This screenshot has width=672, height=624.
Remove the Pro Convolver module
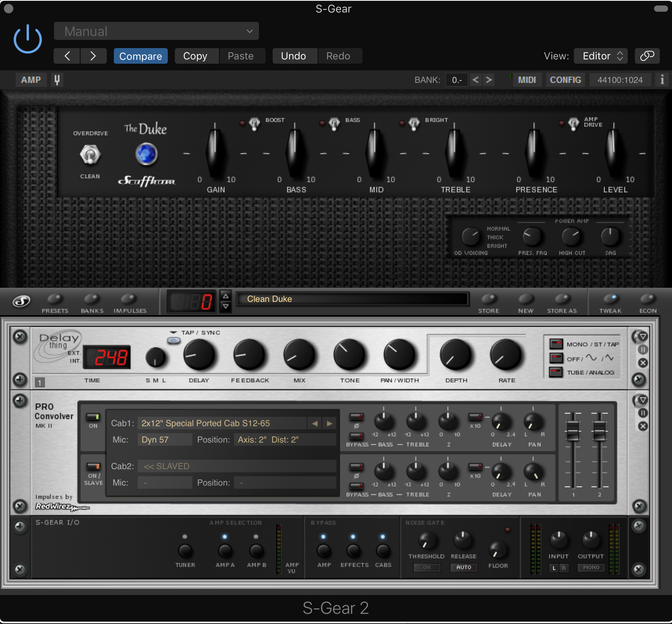[643, 426]
